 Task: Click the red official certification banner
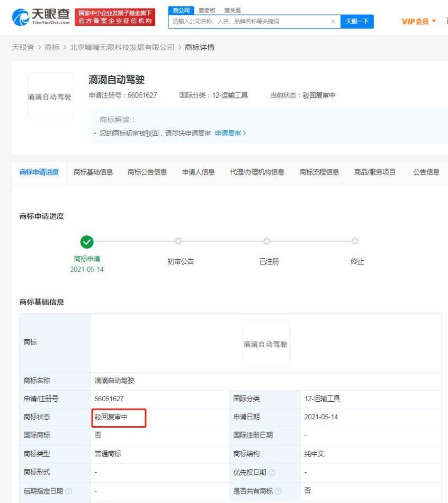(115, 17)
